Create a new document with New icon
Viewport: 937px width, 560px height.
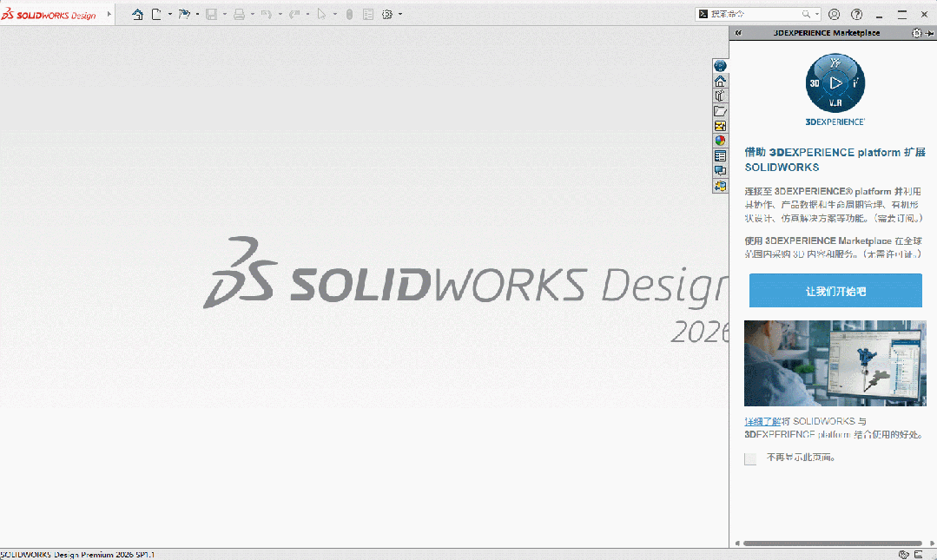(x=156, y=15)
